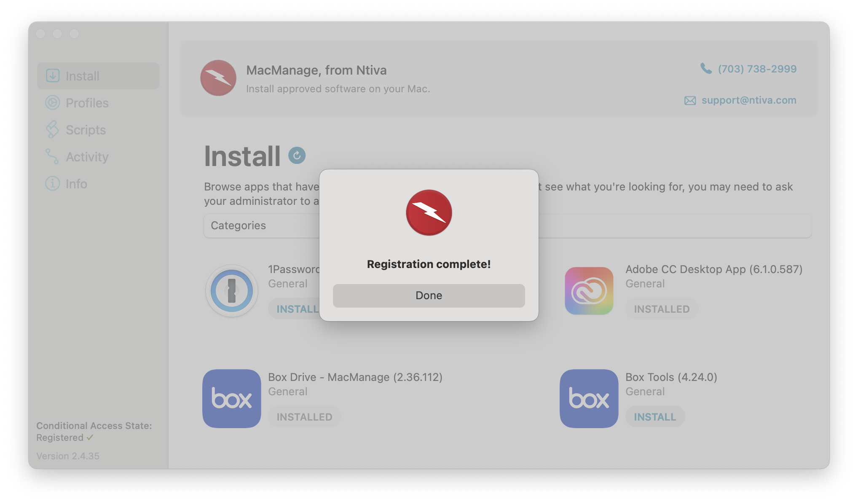Click the General label under Adobe CC
The width and height of the screenshot is (858, 504).
[x=645, y=284]
